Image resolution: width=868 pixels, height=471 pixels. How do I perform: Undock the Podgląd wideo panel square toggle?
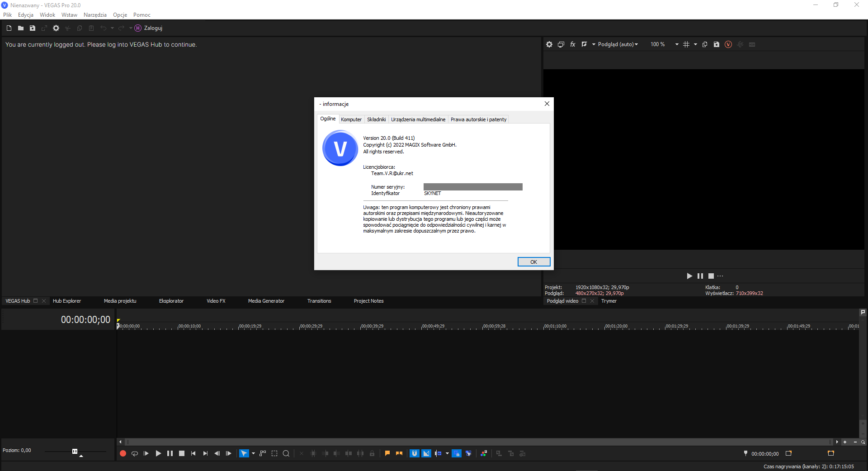click(584, 301)
